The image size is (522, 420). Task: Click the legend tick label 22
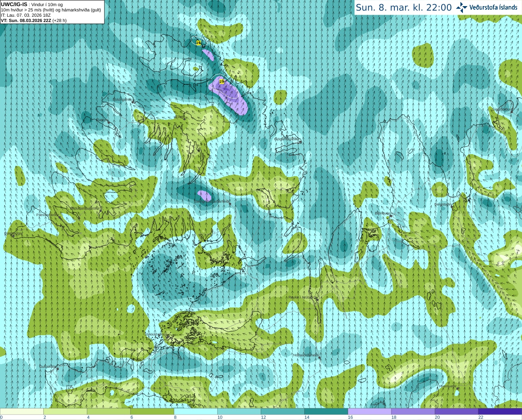[x=481, y=417]
